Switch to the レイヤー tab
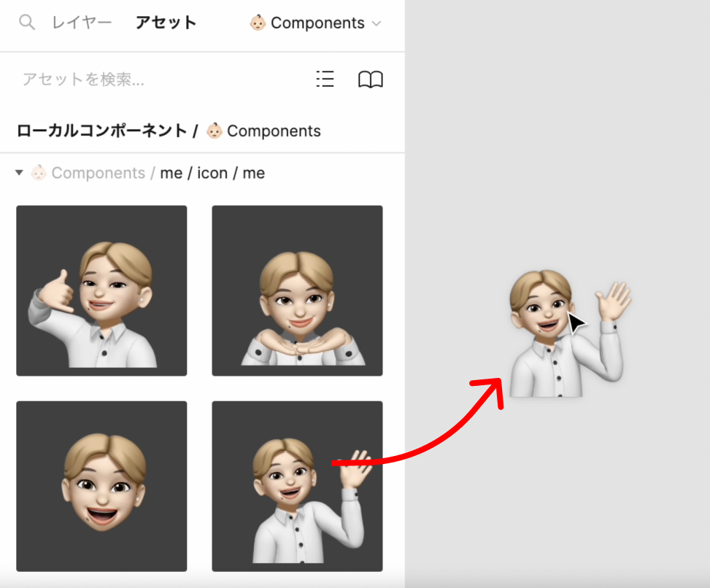 tap(82, 23)
